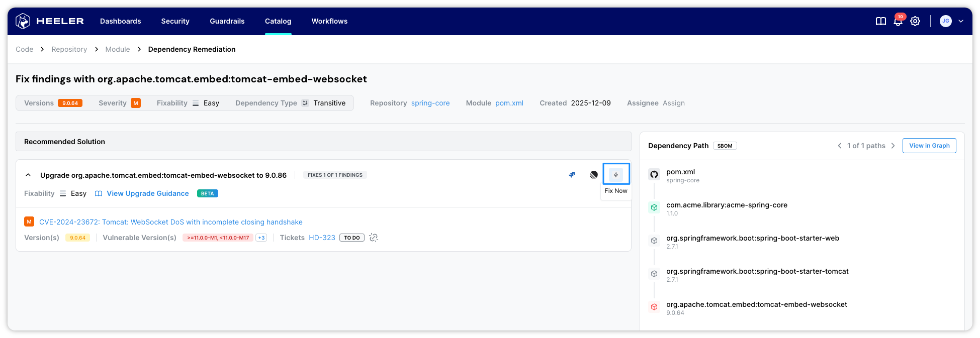Open the user account dropdown arrow
This screenshot has width=980, height=338.
click(x=961, y=21)
